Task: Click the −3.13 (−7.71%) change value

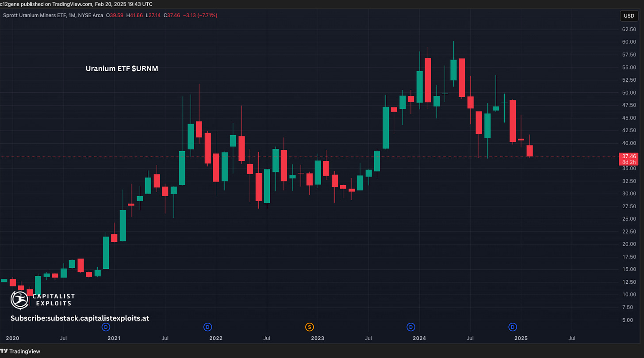Action: pos(200,15)
